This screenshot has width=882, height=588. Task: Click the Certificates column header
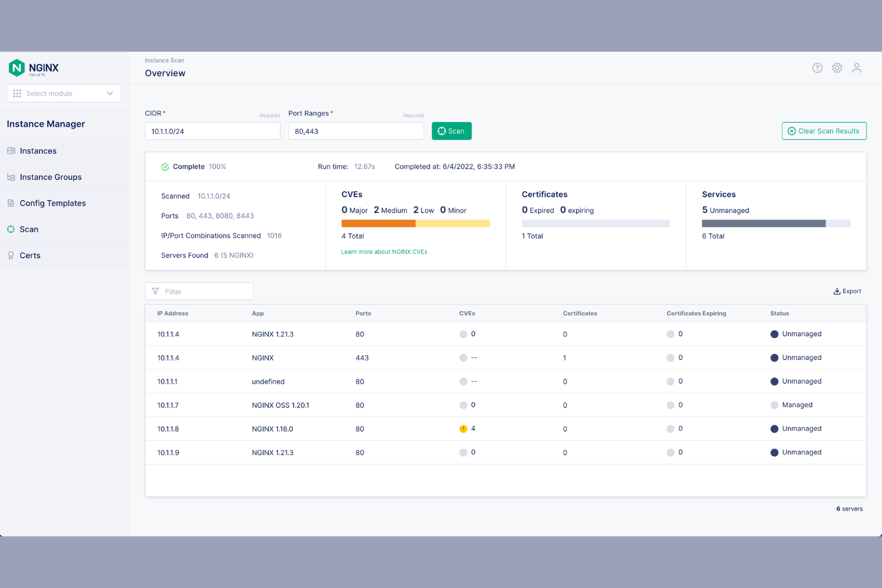(x=580, y=313)
